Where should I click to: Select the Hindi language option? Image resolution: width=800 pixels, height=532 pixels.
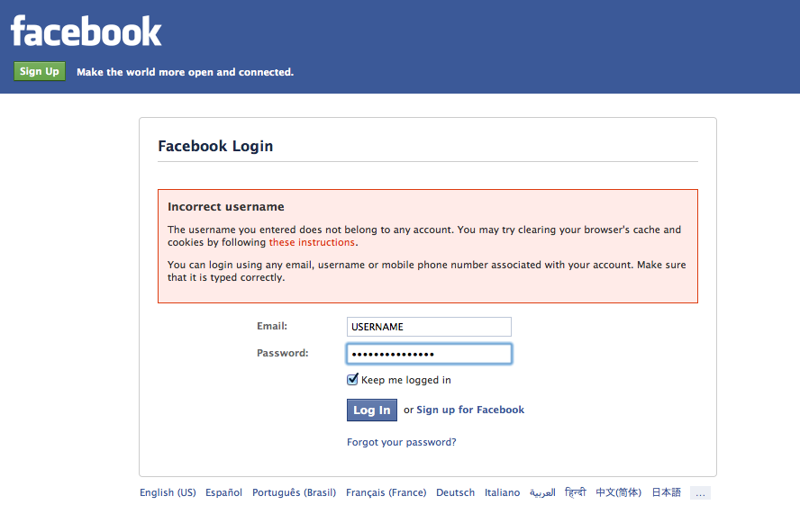576,492
